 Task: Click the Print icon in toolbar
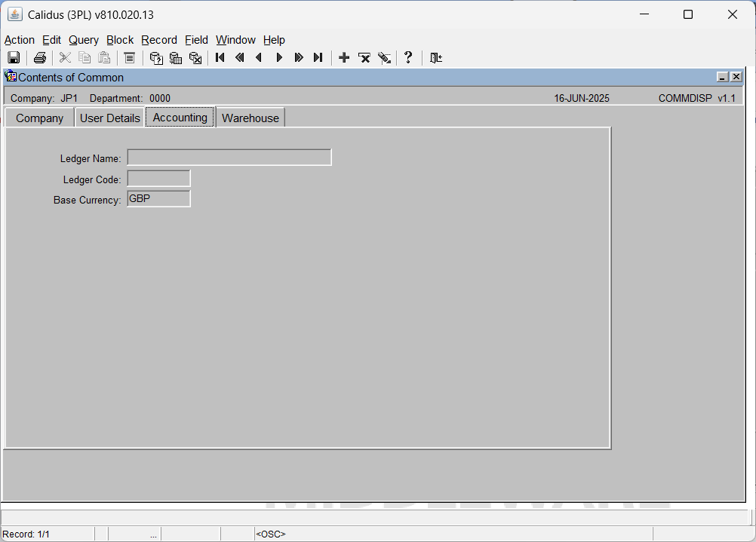(39, 58)
